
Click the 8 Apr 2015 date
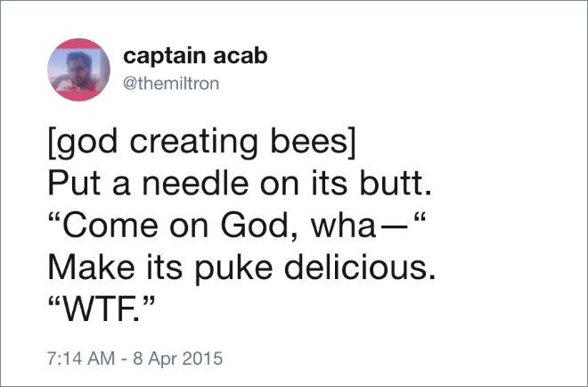178,358
